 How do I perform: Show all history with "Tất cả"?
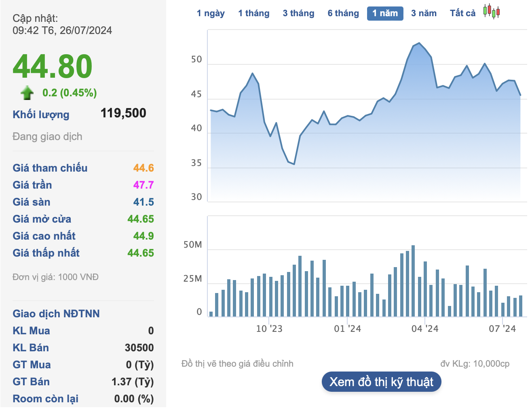click(x=462, y=13)
